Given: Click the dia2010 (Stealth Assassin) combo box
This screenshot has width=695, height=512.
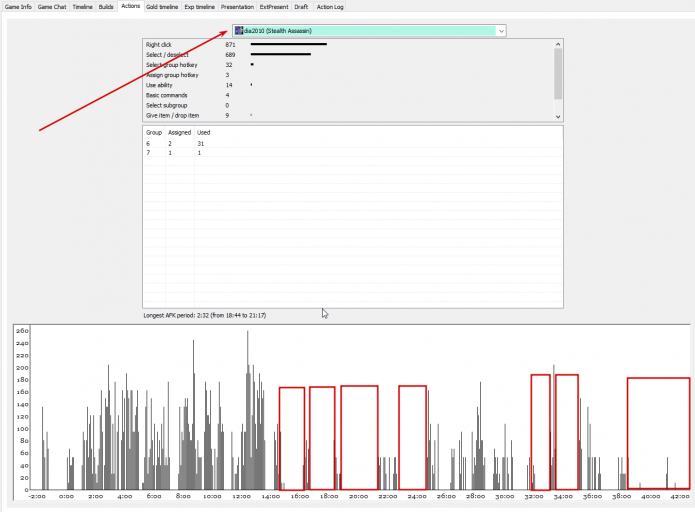Looking at the screenshot, I should 369,31.
